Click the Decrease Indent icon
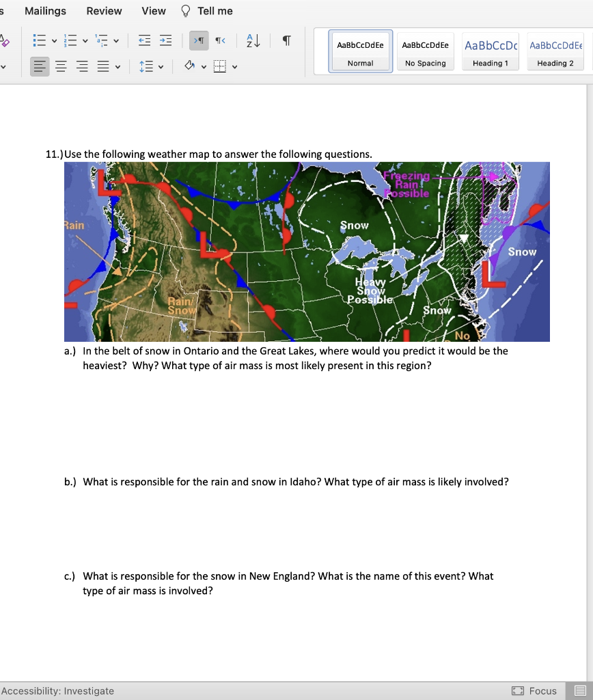The height and width of the screenshot is (700, 593). coord(144,40)
